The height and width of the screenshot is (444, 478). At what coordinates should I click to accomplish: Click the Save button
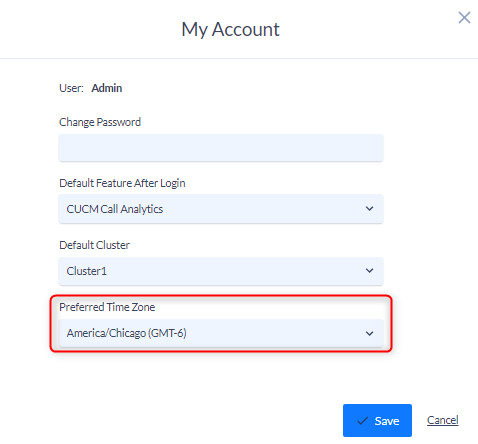[377, 421]
